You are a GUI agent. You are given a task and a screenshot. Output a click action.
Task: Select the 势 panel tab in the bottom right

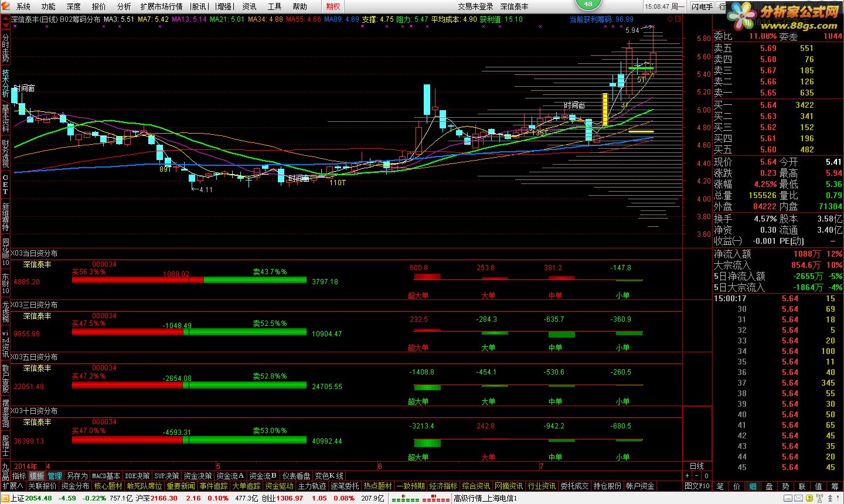pos(785,486)
